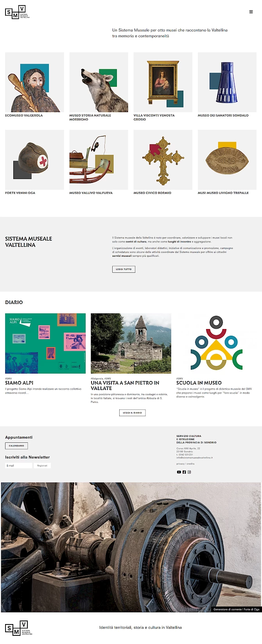This screenshot has width=262, height=644.
Task: Click the #Valgerola tag above the San Pietro article
Action: click(97, 378)
